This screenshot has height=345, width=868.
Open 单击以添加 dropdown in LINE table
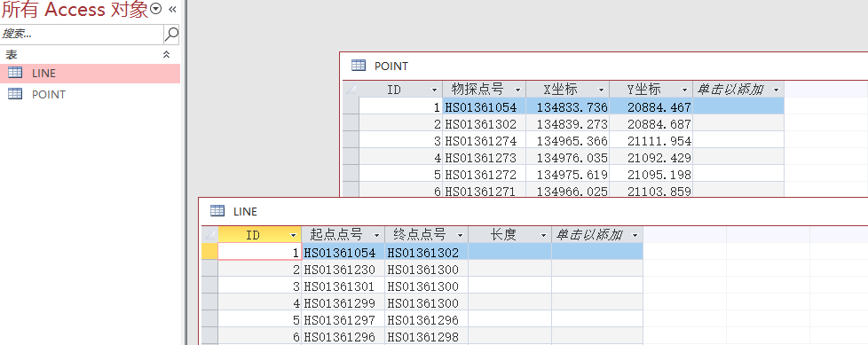[635, 235]
